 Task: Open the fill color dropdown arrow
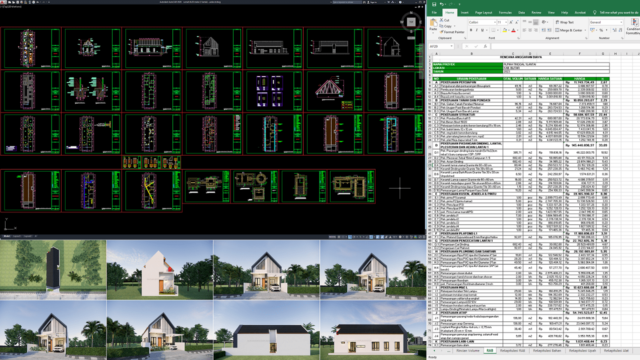point(509,30)
